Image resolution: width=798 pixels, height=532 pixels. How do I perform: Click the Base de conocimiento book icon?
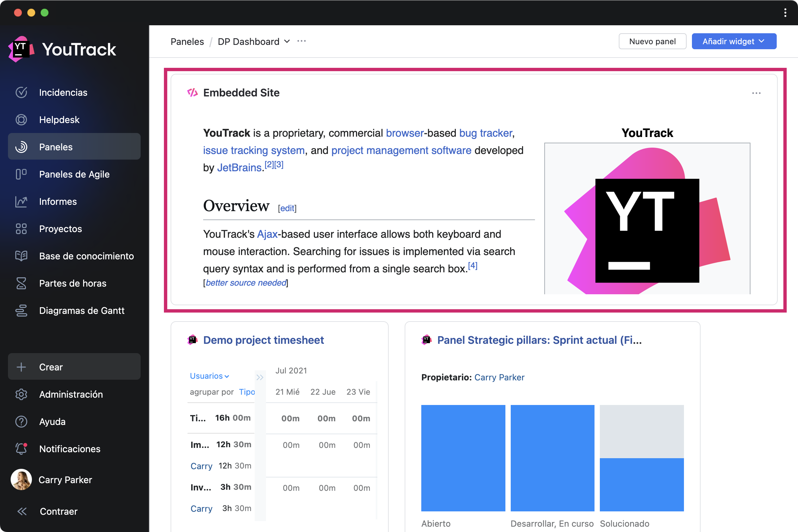[x=21, y=256]
